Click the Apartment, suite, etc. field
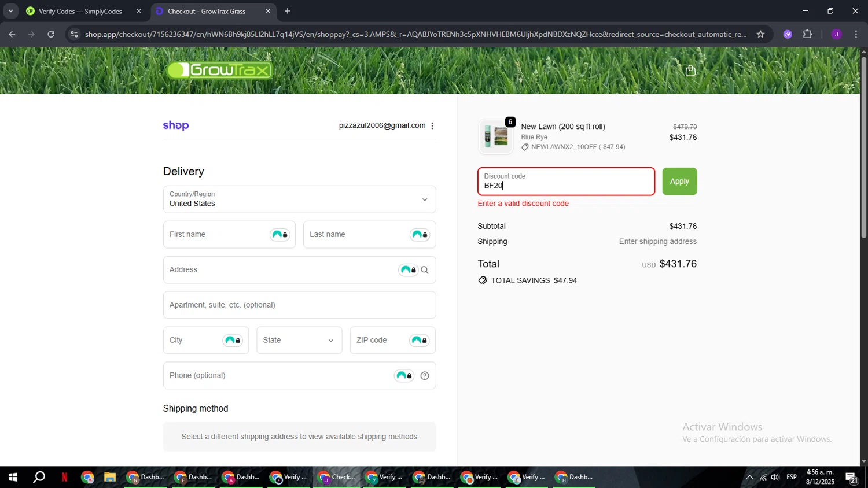This screenshot has height=488, width=868. pyautogui.click(x=299, y=305)
